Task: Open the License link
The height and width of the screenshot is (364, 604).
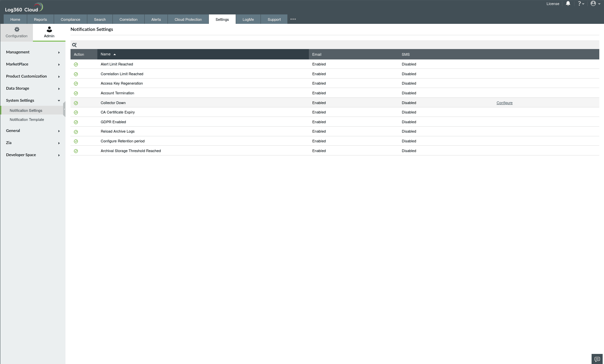Action: [x=553, y=4]
